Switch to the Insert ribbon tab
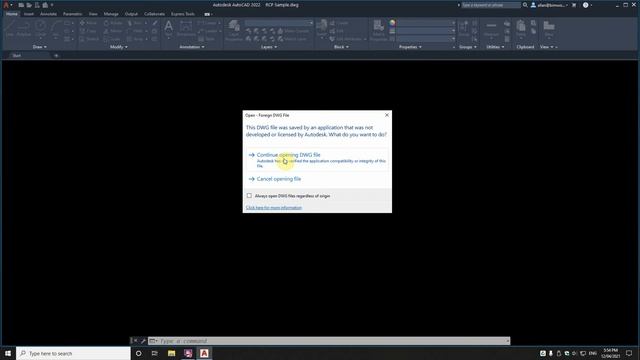 [x=29, y=14]
